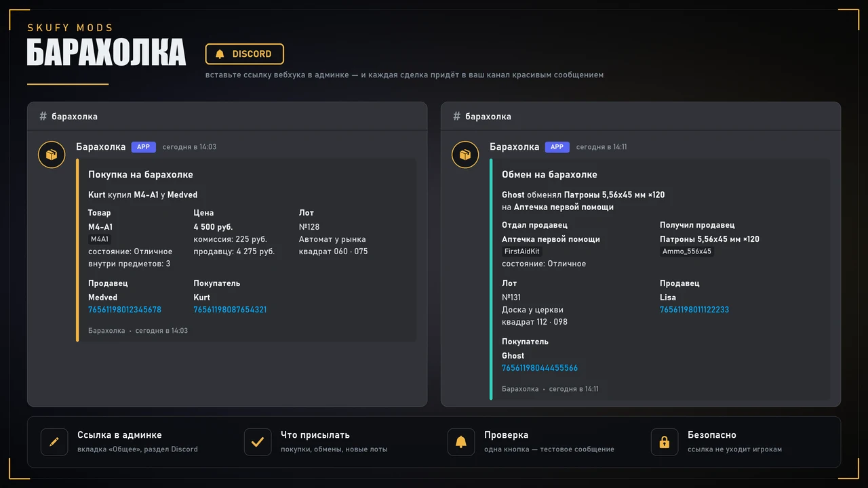Click the price 4 500 руб.

click(x=213, y=227)
